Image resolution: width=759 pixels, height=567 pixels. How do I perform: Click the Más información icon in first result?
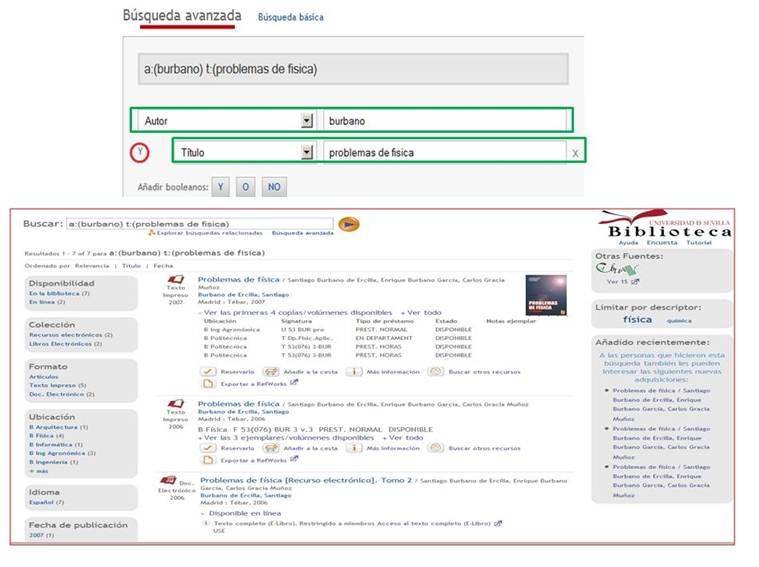pos(354,372)
